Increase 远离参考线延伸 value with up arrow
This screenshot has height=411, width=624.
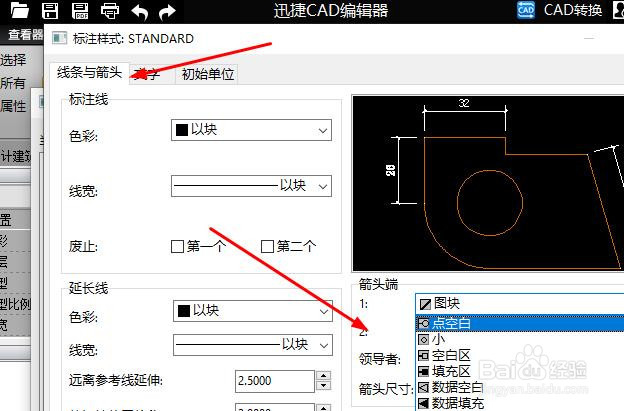click(324, 376)
